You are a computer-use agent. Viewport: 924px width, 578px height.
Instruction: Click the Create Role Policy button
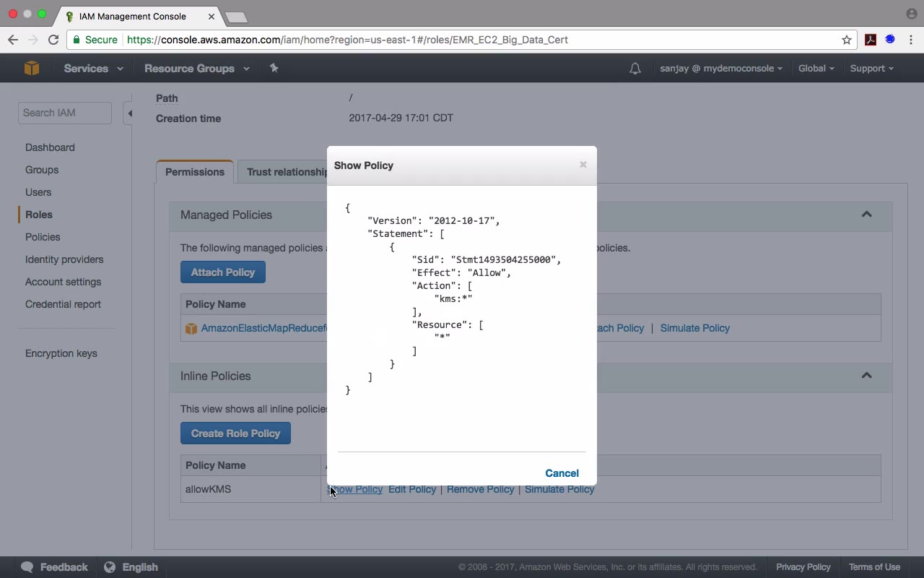[235, 433]
